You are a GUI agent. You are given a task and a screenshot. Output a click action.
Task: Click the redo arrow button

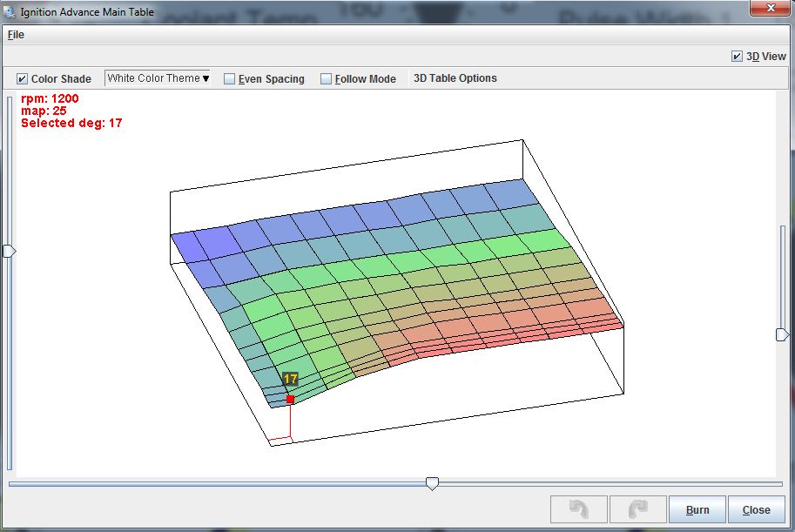tap(637, 509)
